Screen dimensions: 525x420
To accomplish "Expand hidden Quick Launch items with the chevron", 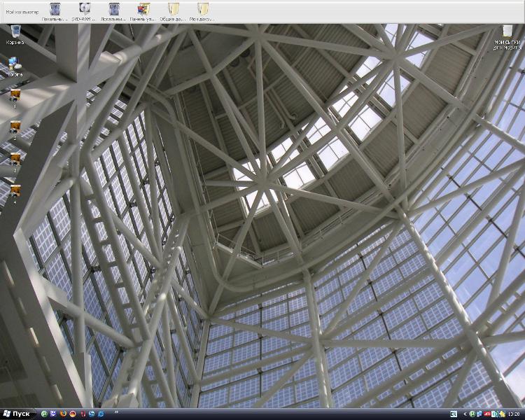I will (116, 412).
